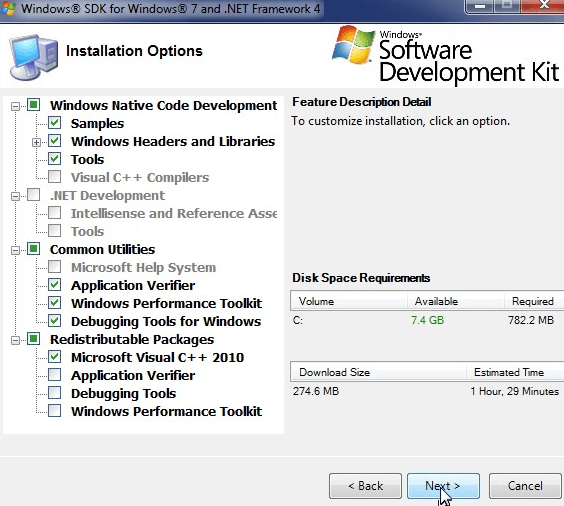Check Windows Performance Toolkit under Redistributable Packages

point(55,411)
